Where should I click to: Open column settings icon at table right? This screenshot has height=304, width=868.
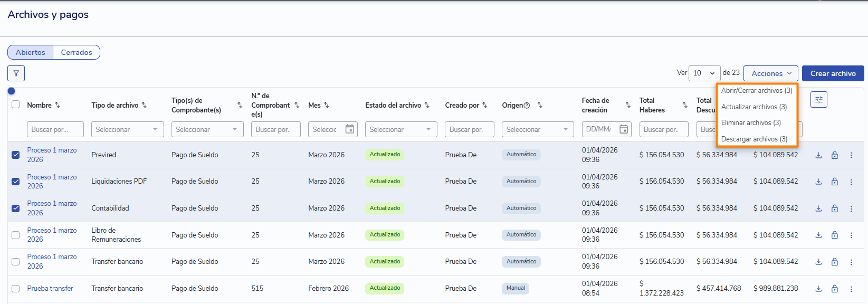[818, 99]
